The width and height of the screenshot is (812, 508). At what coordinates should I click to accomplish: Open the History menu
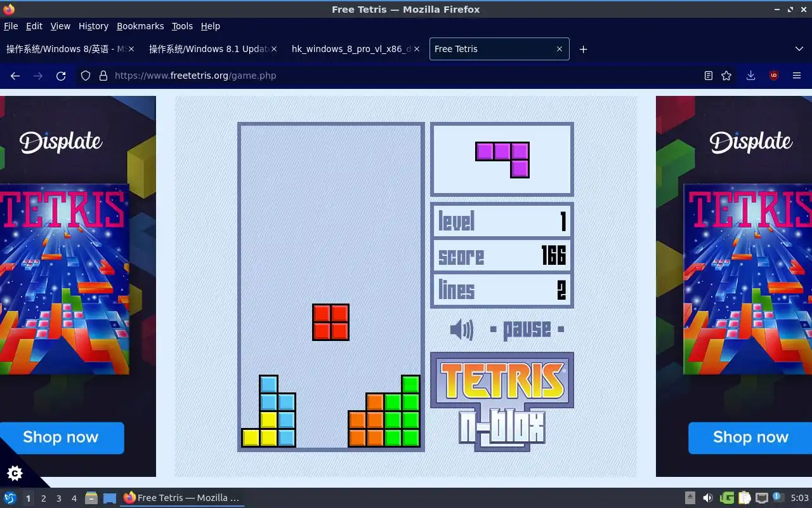point(93,26)
